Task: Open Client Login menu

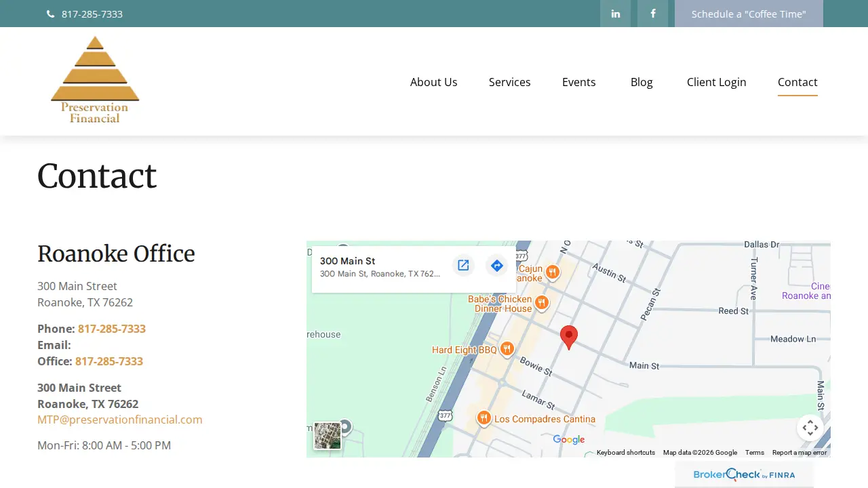Action: [x=717, y=82]
